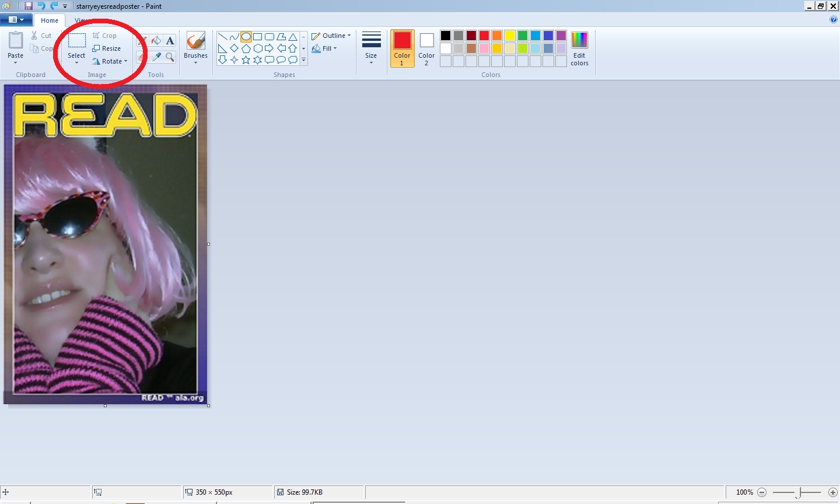
Task: Open the Outline dropdown
Action: (x=331, y=36)
